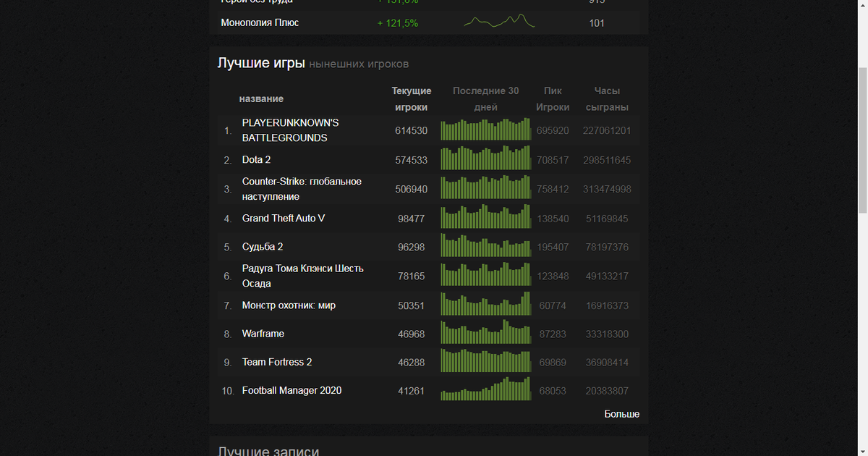Open Counter-Strike: глобальное наступление link
This screenshot has width=868, height=456.
[302, 189]
